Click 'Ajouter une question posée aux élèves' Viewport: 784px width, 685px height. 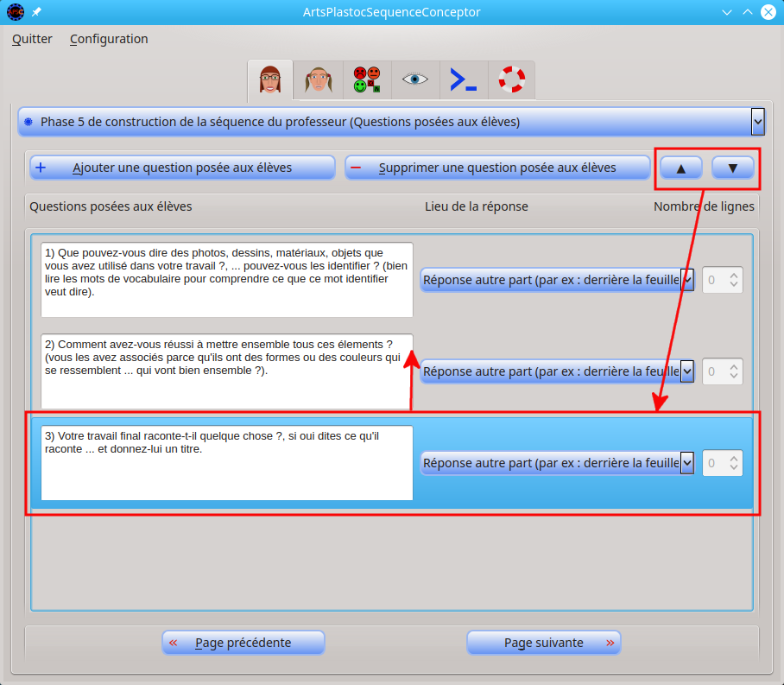click(x=182, y=168)
